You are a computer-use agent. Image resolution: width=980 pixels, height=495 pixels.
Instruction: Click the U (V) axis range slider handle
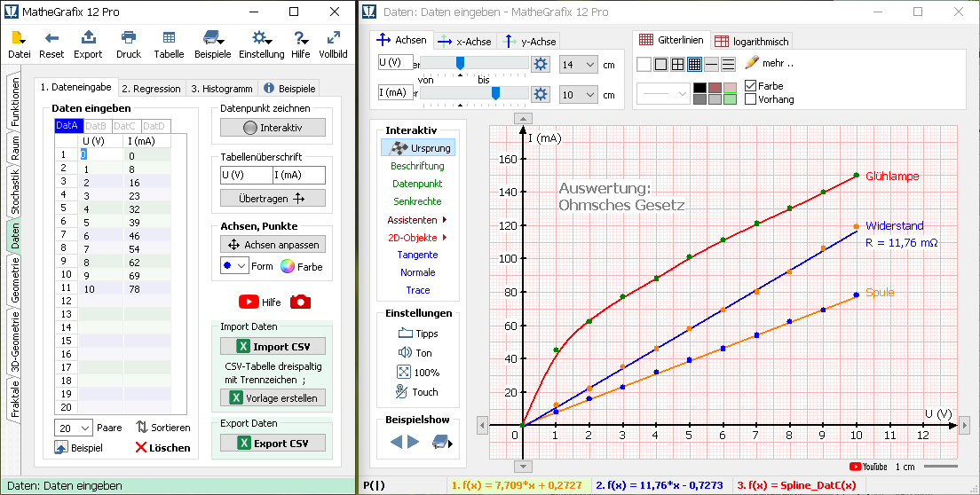click(461, 63)
